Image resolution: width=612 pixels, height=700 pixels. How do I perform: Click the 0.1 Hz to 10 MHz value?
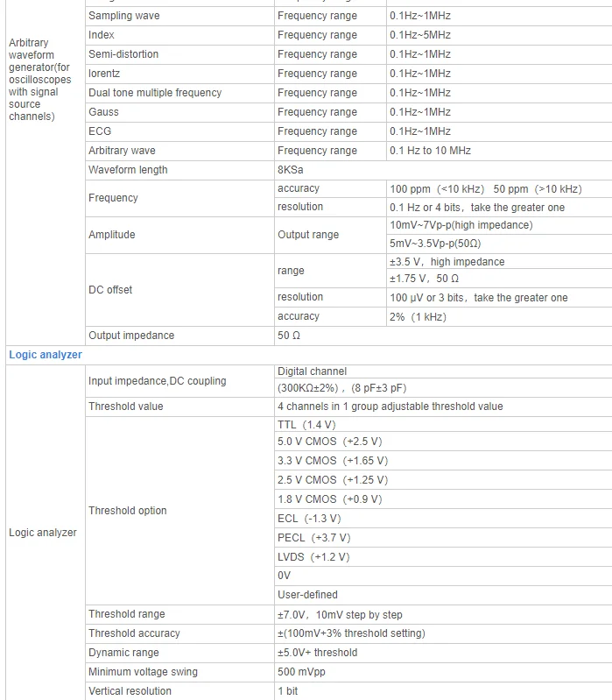430,151
